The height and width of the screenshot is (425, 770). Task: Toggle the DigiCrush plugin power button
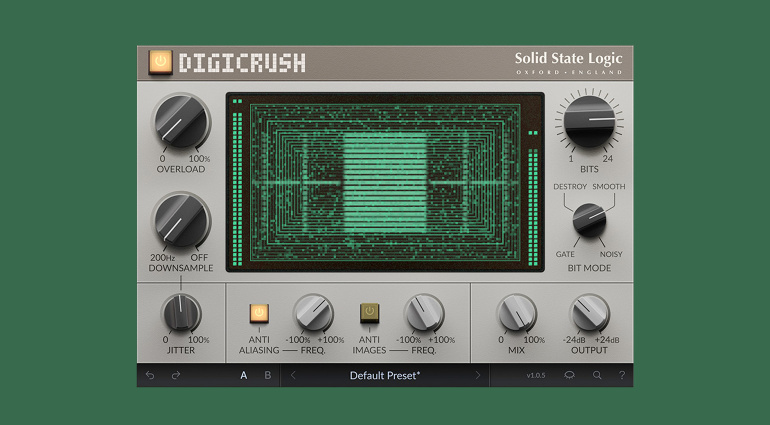tap(160, 62)
